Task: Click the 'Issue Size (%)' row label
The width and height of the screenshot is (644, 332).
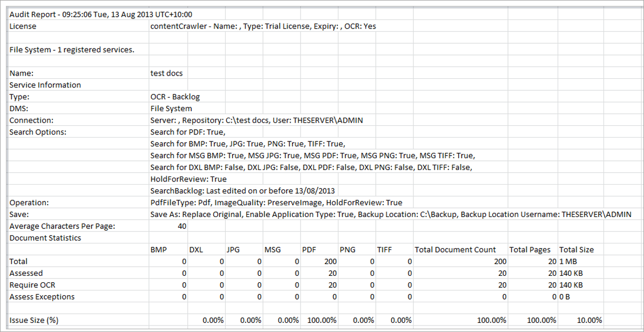Action: (x=33, y=320)
